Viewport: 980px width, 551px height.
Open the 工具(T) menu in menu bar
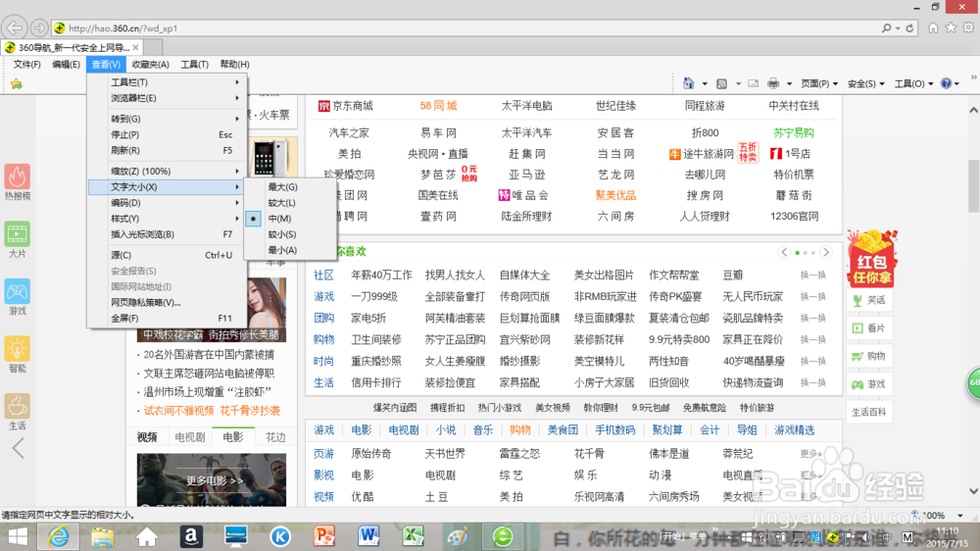[194, 64]
